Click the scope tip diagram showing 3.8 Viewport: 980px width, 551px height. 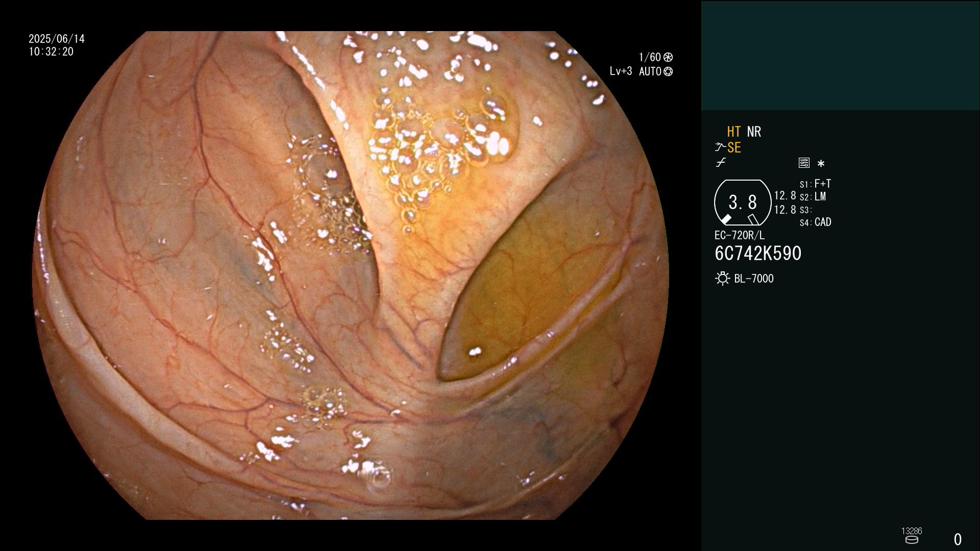coord(743,203)
